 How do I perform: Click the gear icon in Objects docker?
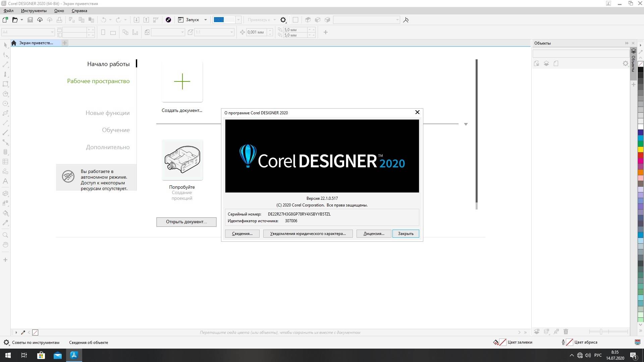625,63
